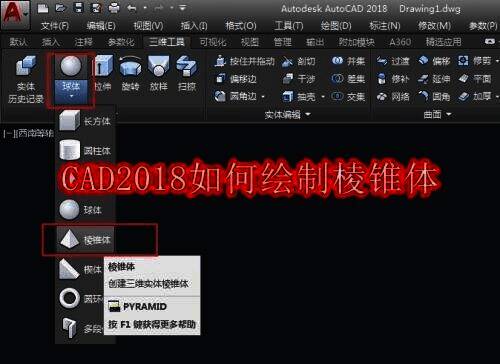Choose the 多段体 polysolid list item
The image size is (500, 364).
[x=80, y=328]
